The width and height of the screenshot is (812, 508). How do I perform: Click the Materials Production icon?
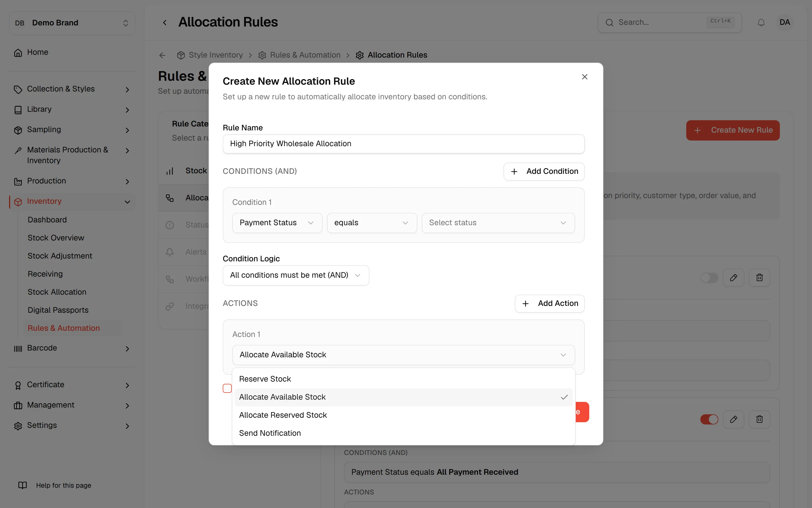(18, 150)
